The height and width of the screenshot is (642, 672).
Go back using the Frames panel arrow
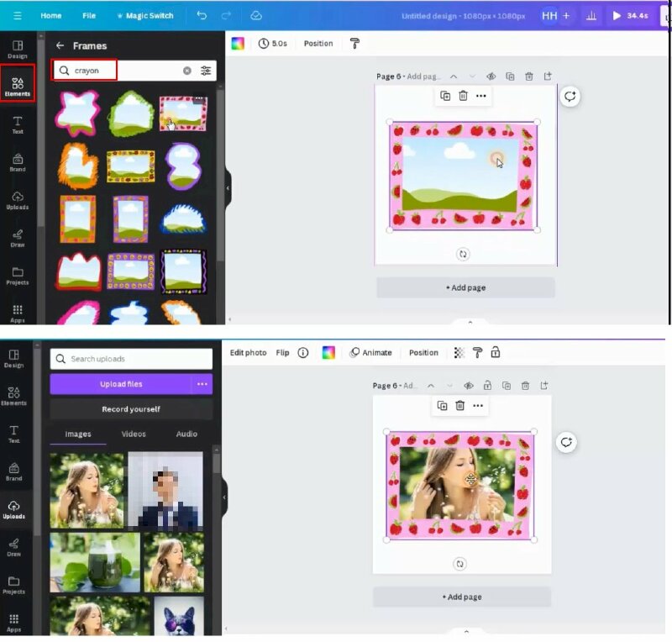pos(60,45)
